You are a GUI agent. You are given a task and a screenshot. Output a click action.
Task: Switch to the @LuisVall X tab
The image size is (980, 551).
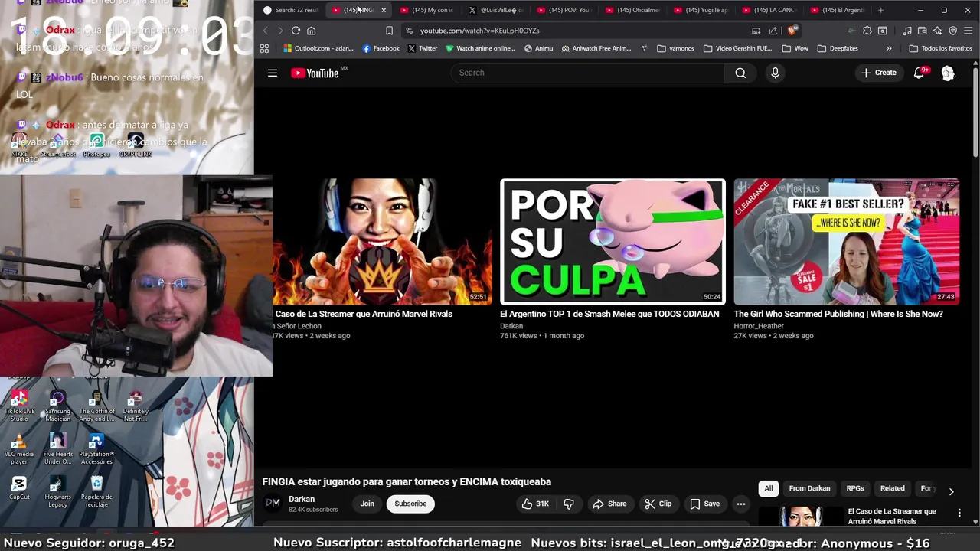(496, 10)
